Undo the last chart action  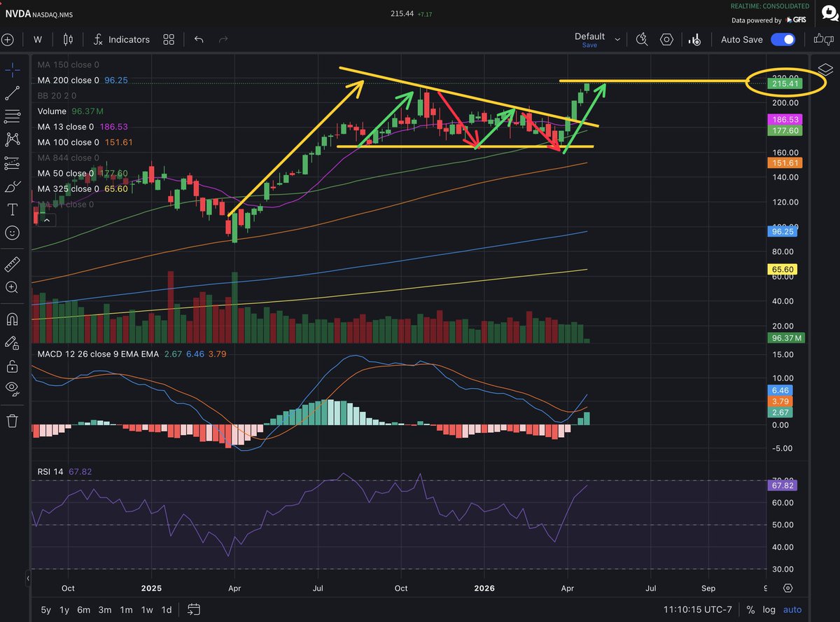[199, 39]
